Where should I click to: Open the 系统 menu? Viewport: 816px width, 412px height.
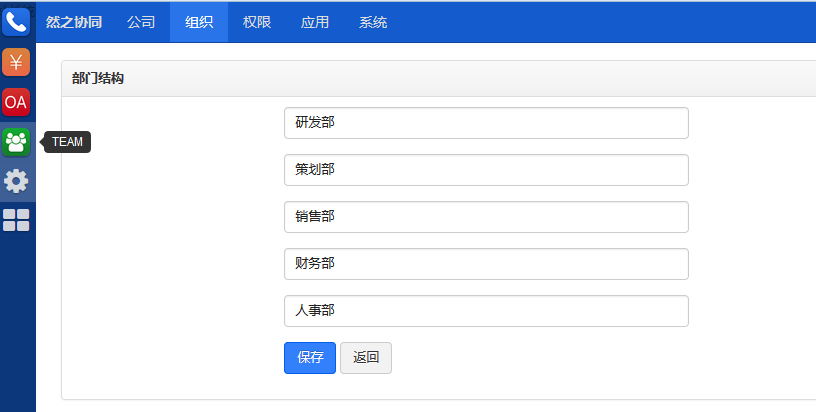coord(373,22)
